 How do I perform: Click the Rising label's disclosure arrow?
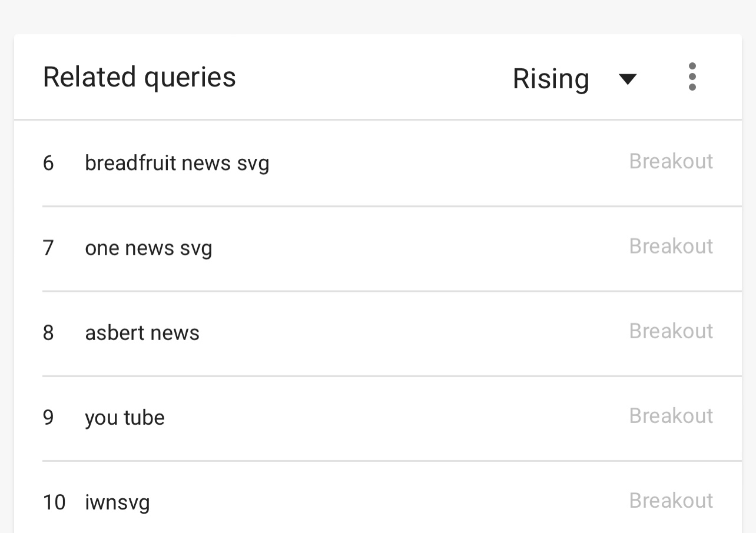click(x=627, y=78)
